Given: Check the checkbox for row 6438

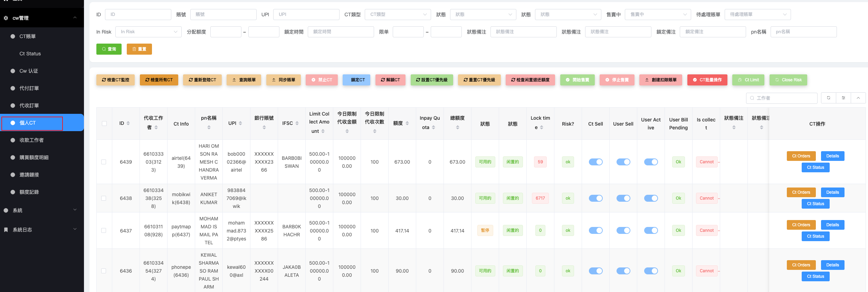Looking at the screenshot, I should (104, 198).
